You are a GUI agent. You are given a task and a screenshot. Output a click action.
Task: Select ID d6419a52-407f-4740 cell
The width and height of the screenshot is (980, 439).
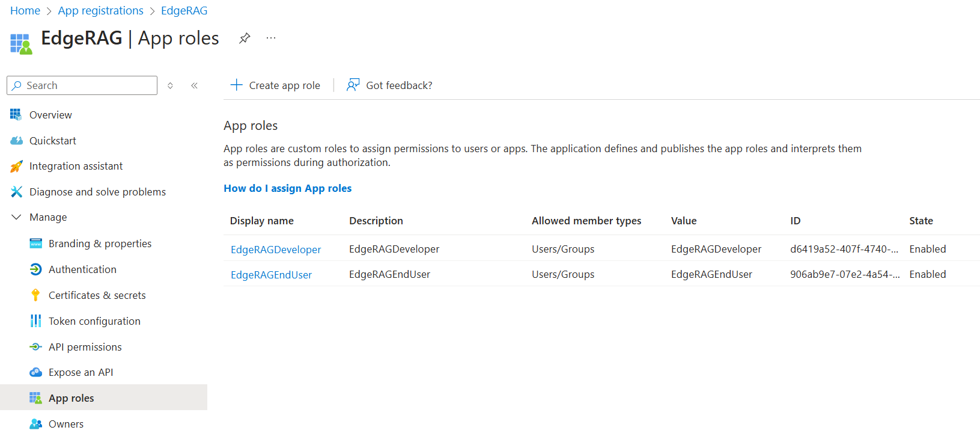[844, 249]
